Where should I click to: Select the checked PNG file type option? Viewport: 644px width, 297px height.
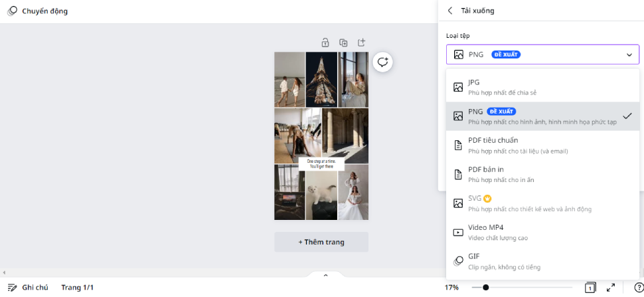[542, 116]
